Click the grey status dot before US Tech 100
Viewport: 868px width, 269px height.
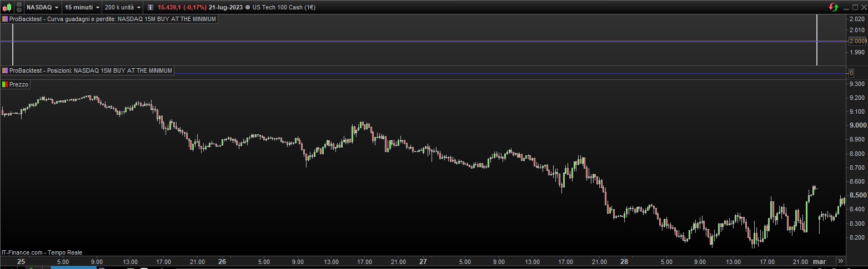pos(247,7)
